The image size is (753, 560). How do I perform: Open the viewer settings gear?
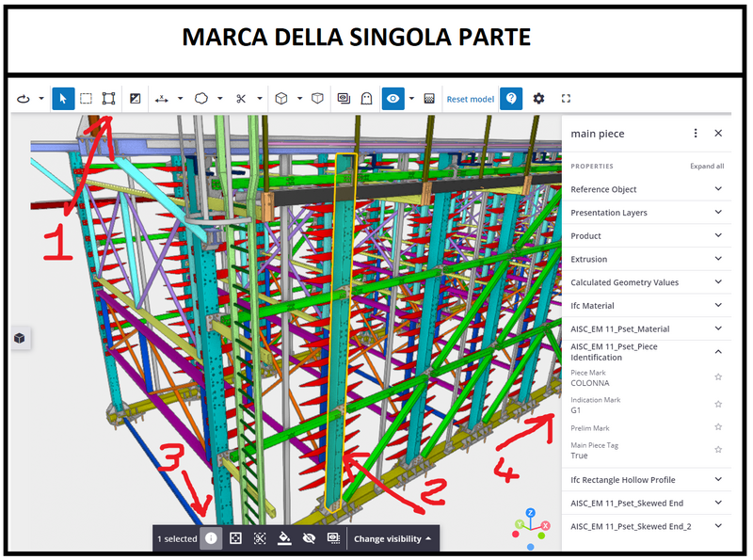[538, 99]
